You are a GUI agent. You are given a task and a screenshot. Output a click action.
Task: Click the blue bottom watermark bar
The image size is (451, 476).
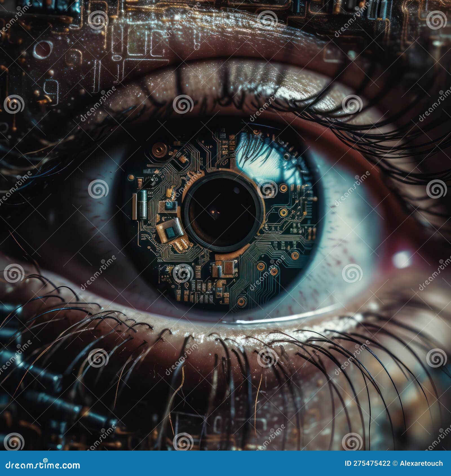coord(225,463)
